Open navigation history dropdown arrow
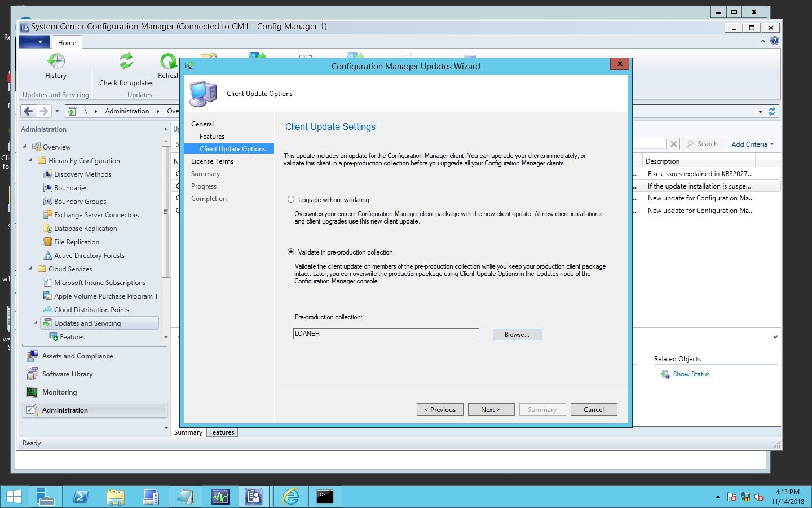Image resolution: width=812 pixels, height=508 pixels. tap(57, 111)
